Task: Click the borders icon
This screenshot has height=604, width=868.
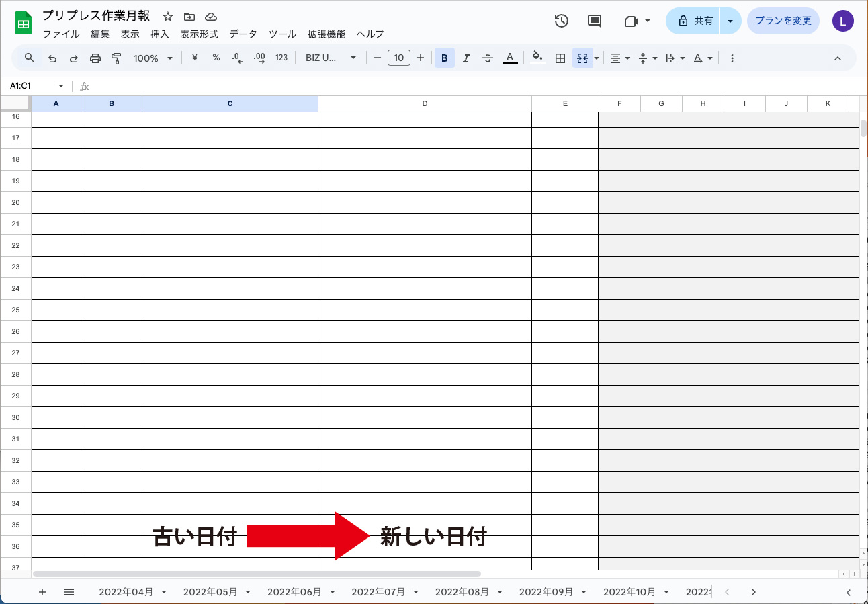Action: tap(560, 58)
